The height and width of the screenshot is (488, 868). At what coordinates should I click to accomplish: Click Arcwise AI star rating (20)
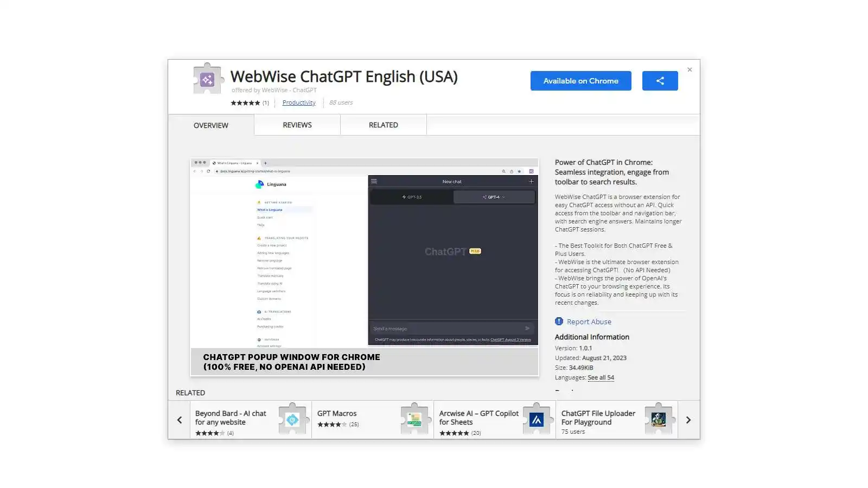[460, 433]
